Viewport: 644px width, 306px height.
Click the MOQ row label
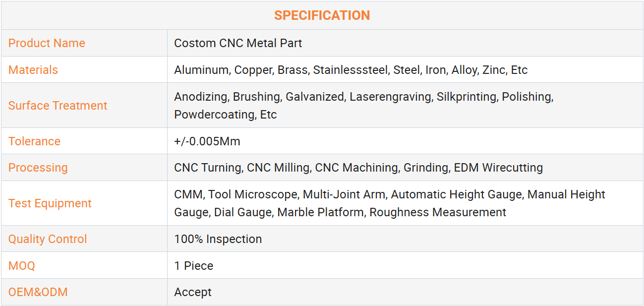[x=22, y=266]
